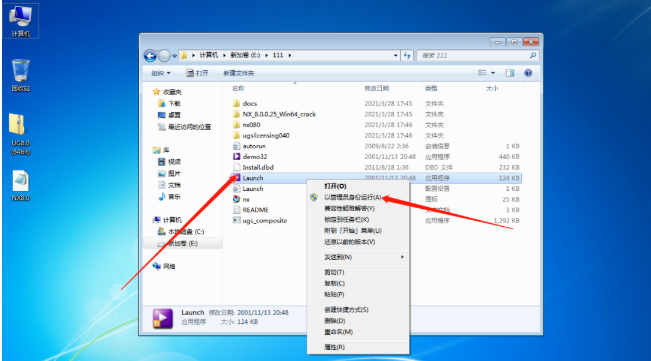Open recent pages dropdown beside forward arrow

(174, 56)
